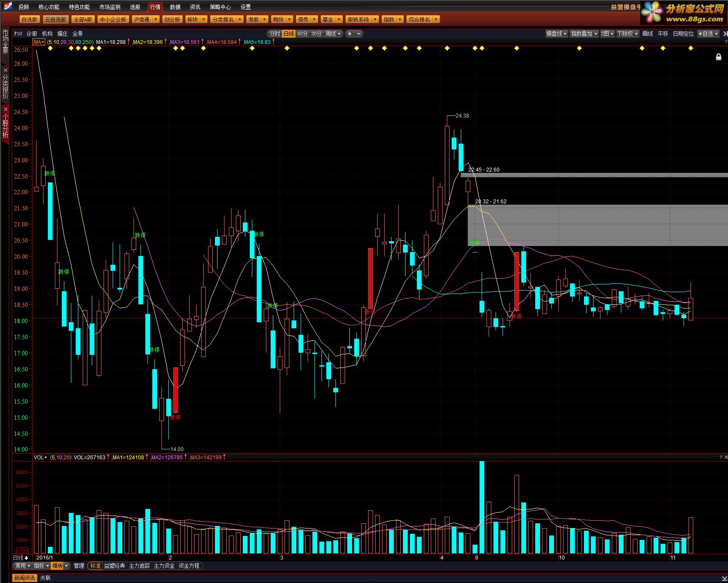Image resolution: width=728 pixels, height=583 pixels.
Task: Click the expand arrows icon at far top right
Action: click(725, 34)
